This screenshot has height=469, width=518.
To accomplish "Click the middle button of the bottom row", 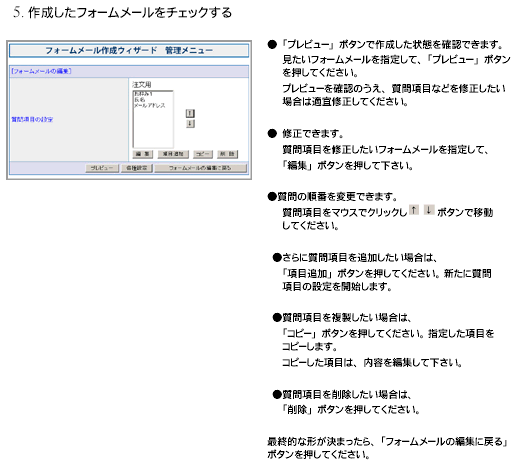I will pos(137,168).
